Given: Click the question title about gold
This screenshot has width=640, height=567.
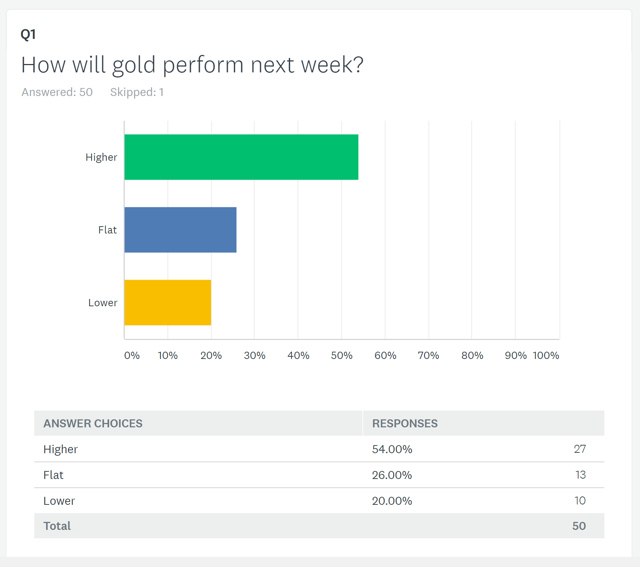Looking at the screenshot, I should [192, 65].
